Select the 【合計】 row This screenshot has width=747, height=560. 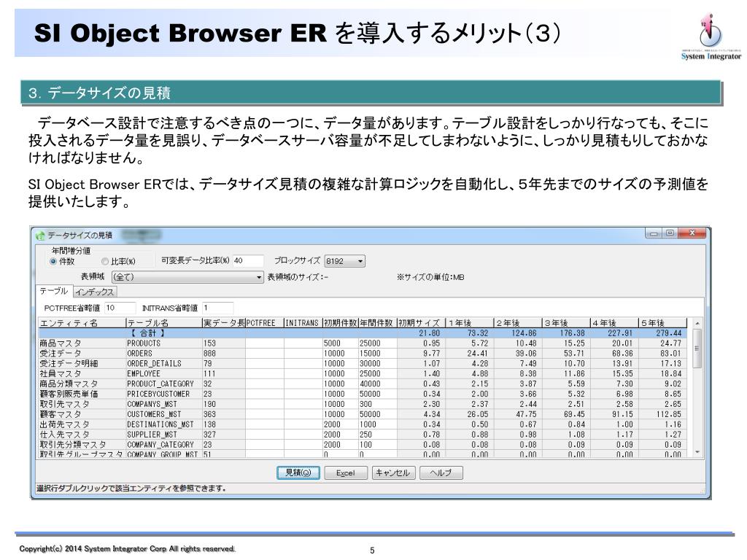pyautogui.click(x=363, y=333)
